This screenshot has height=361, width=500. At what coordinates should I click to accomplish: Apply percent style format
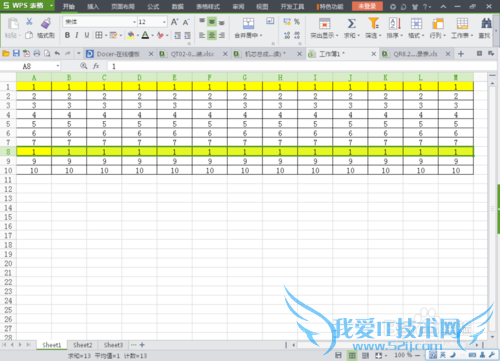(x=297, y=22)
